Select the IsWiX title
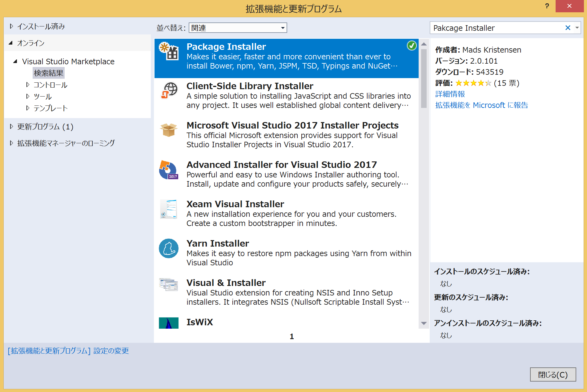The width and height of the screenshot is (587, 392). click(x=200, y=322)
